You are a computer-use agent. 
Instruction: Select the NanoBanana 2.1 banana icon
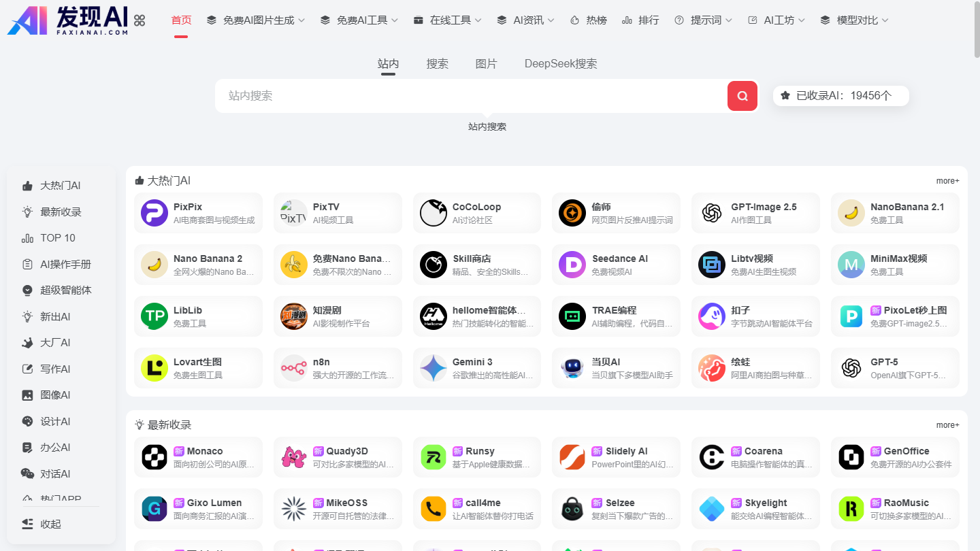pos(851,213)
